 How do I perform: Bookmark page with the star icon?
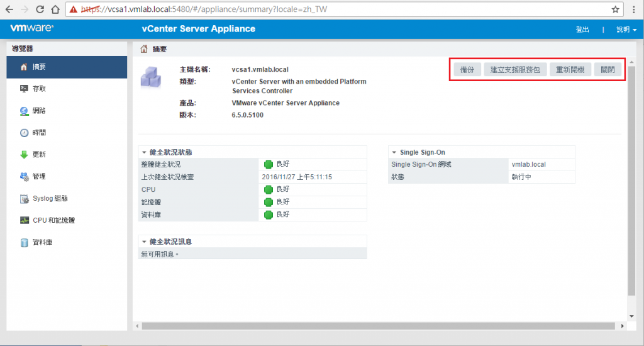[615, 9]
